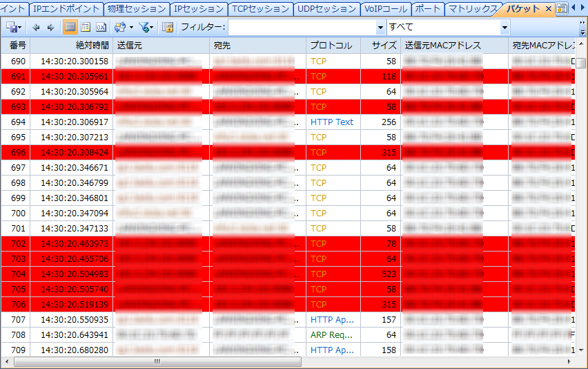Screen dimensions: 588x369
Task: Expand the toolbar overflow options chevron
Action: (583, 27)
